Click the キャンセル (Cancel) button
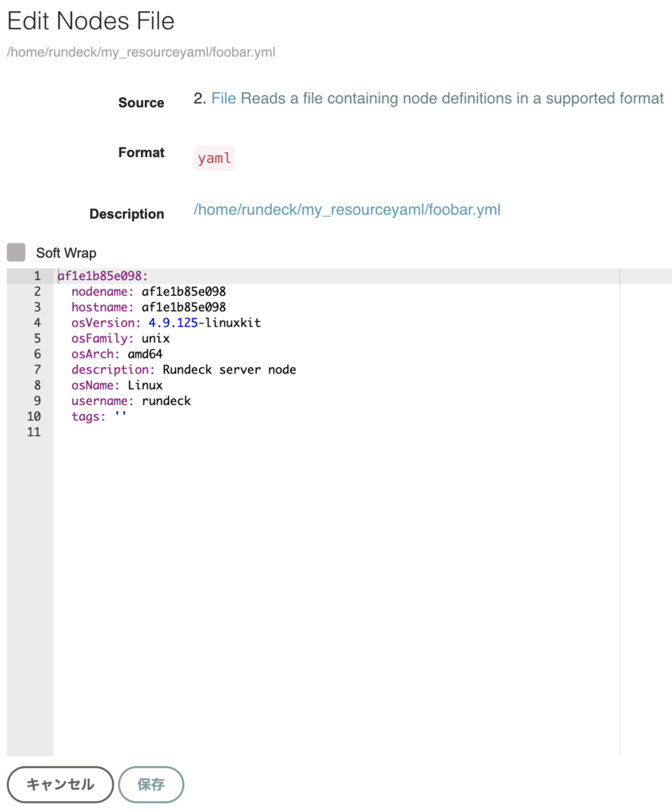This screenshot has height=812, width=672. coord(60,784)
